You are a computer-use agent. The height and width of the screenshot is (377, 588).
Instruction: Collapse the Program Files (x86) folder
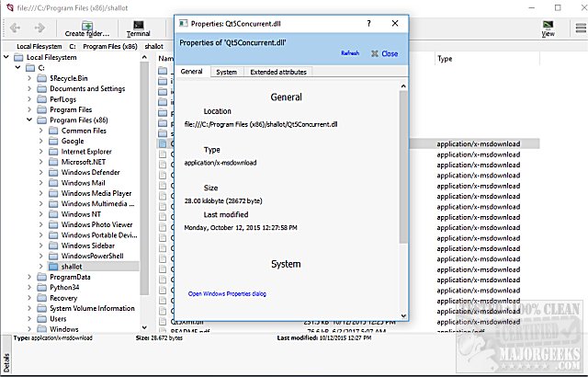pos(29,120)
